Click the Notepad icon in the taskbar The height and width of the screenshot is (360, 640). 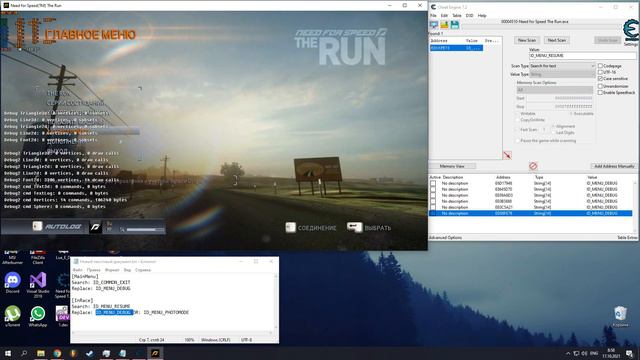tap(122, 353)
